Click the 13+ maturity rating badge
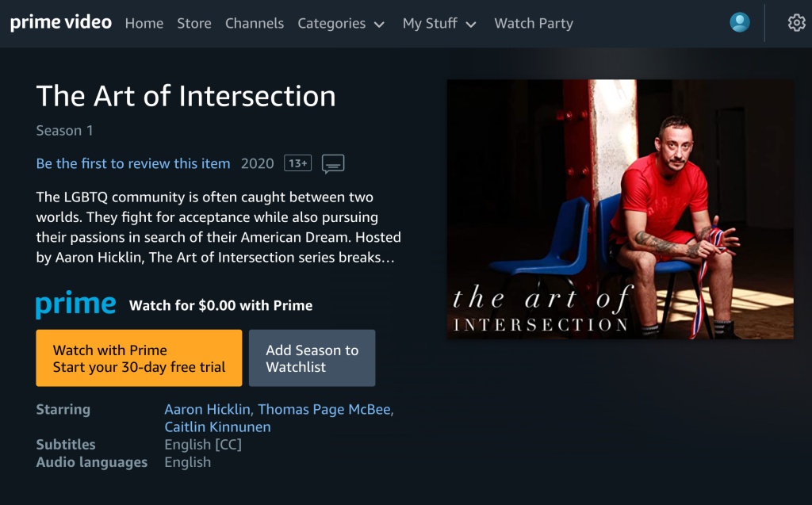Screen dimensions: 812x505 pos(297,163)
